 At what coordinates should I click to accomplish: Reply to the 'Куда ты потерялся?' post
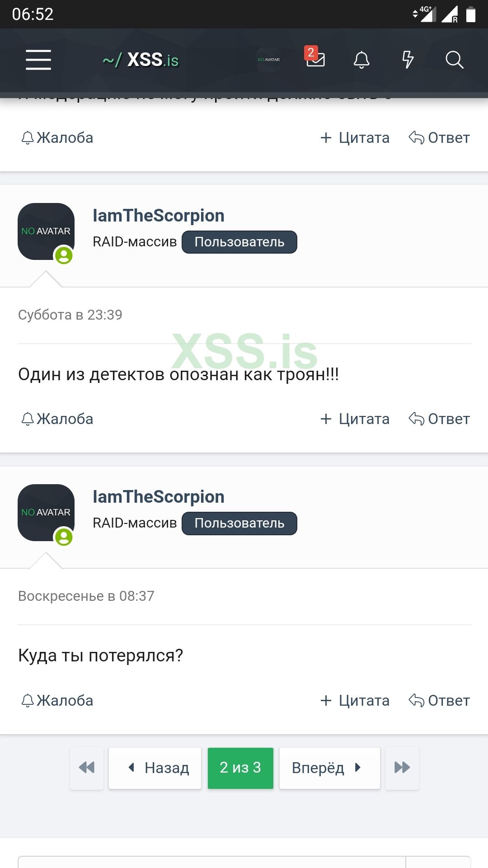(439, 700)
